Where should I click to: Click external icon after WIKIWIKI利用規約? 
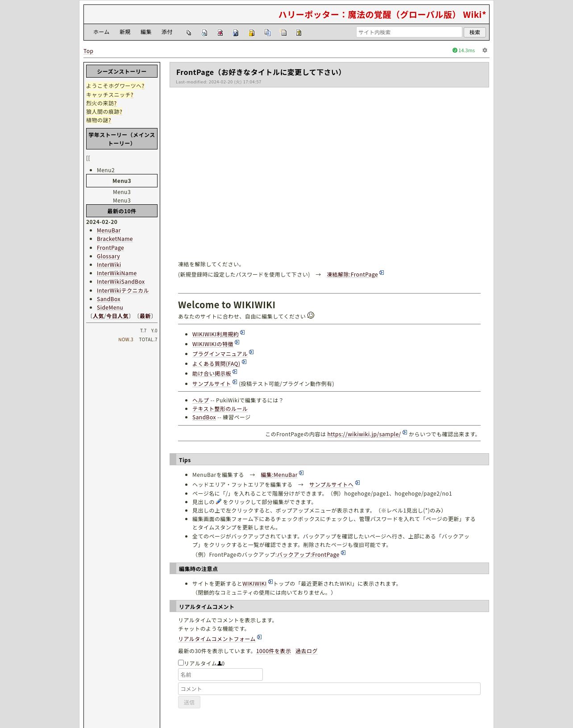click(242, 332)
